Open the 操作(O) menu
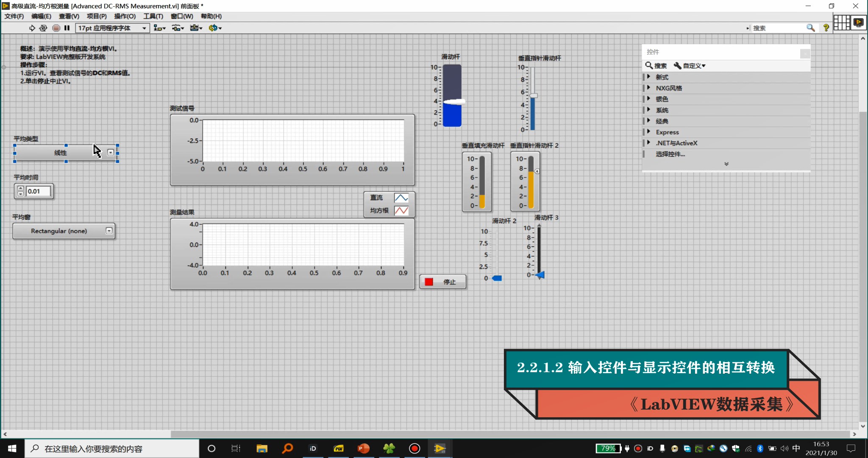 click(x=125, y=16)
